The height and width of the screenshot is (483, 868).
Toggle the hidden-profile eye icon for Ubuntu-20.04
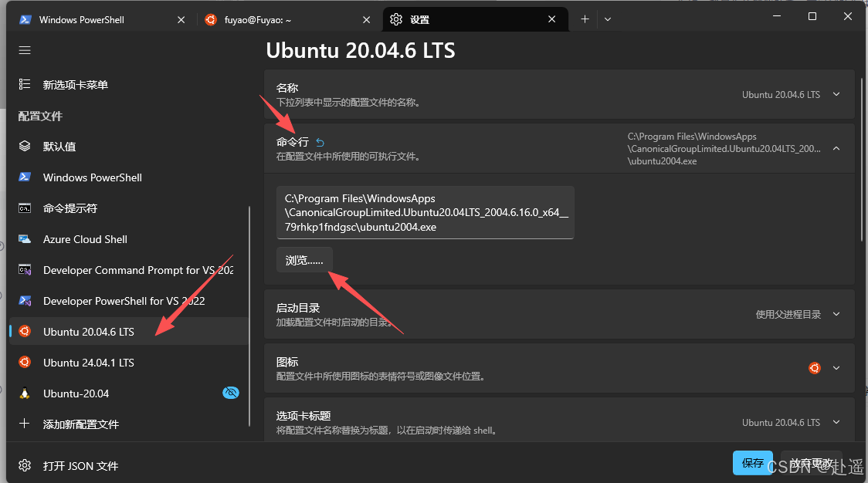coord(231,393)
